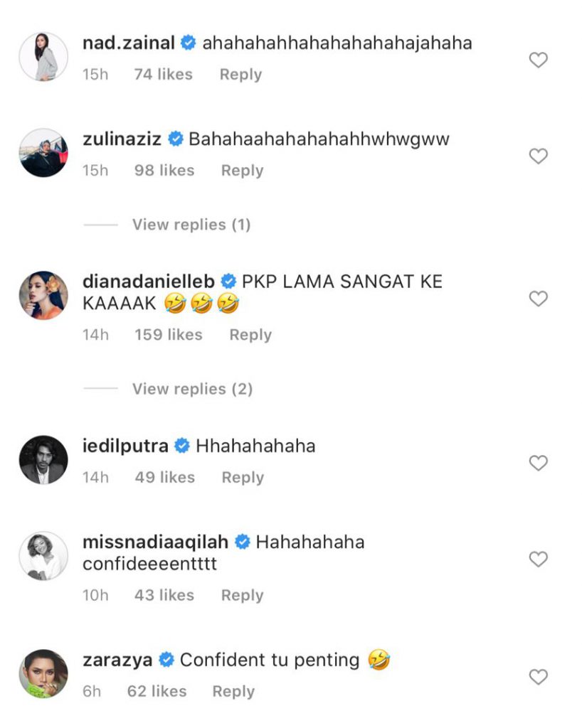This screenshot has height=728, width=582.
Task: Expand View replies (1) under zulinaziz
Action: pyautogui.click(x=191, y=225)
